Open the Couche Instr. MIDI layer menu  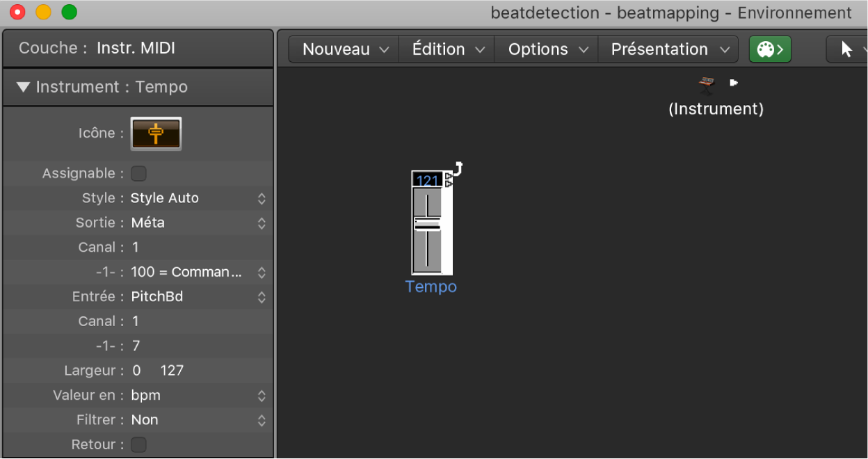[138, 48]
